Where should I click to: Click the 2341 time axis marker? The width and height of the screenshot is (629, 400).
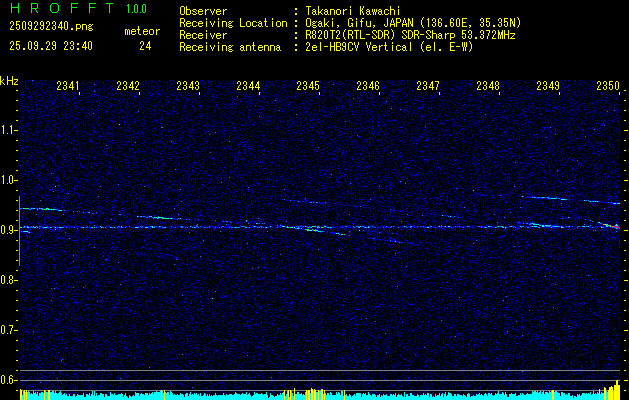point(68,85)
